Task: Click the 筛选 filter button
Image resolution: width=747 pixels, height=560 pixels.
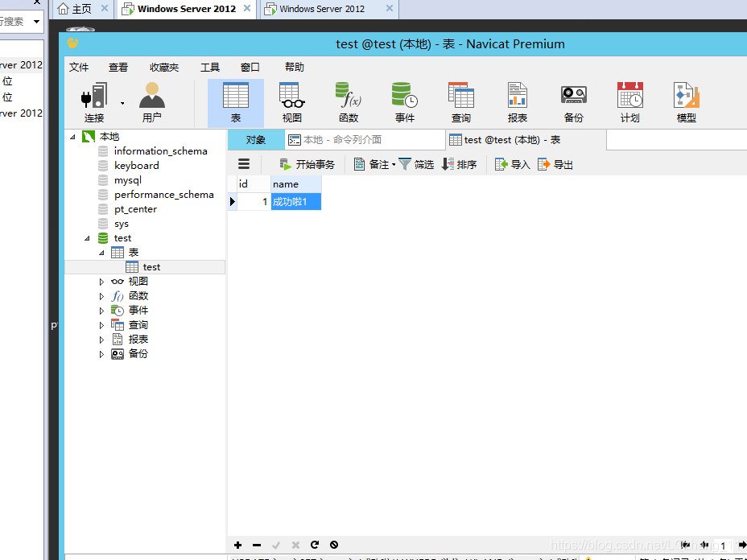Action: pos(416,165)
